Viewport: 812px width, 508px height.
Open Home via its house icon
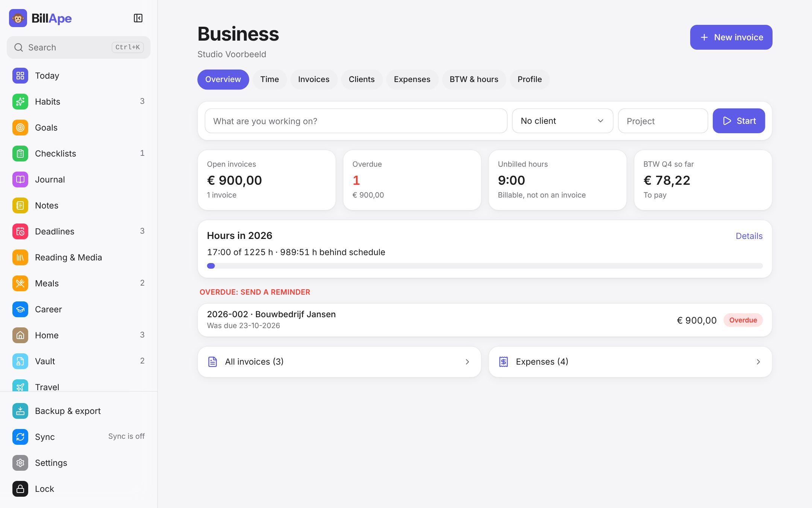(x=20, y=335)
